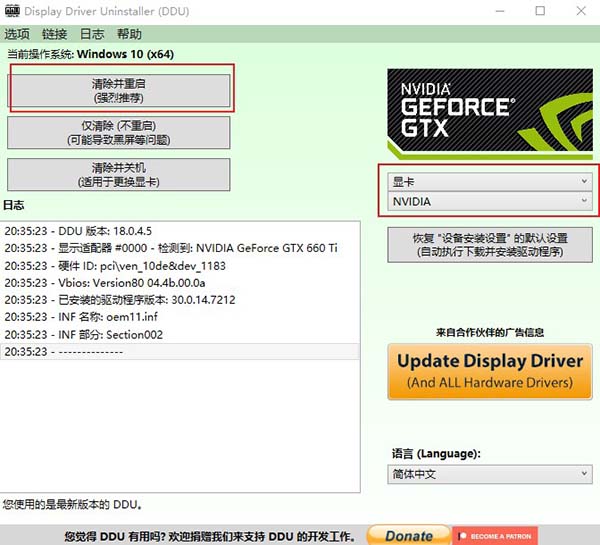Select log line mentioning GeForce GTX 660 Ti
Screen dimensions: 600x545
(180, 248)
